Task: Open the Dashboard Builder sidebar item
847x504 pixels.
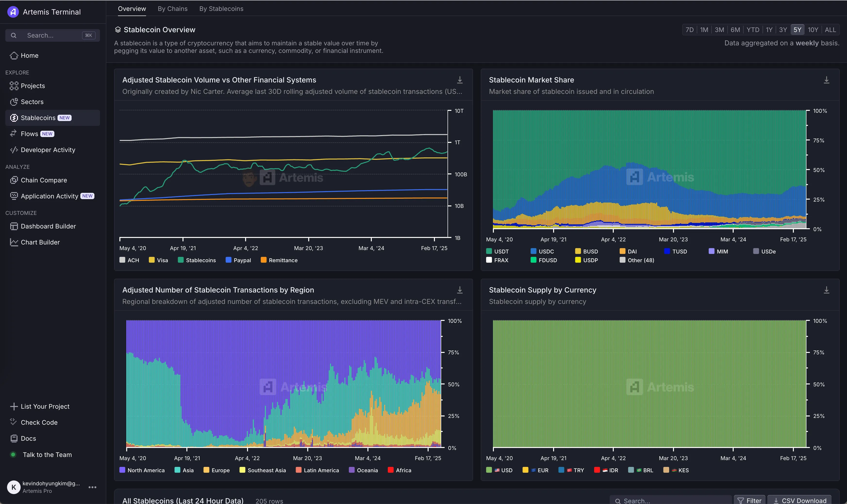Action: [x=48, y=226]
